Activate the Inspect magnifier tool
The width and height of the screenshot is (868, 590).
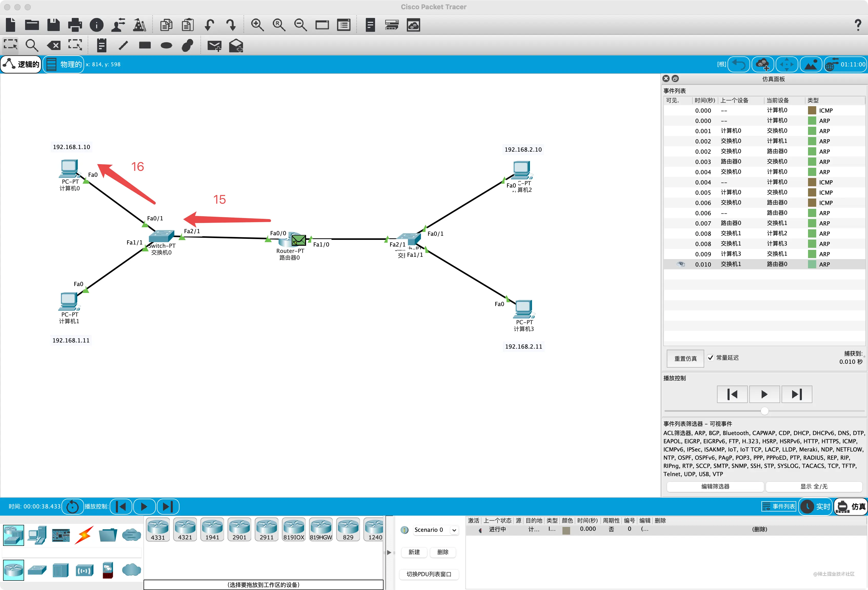32,45
